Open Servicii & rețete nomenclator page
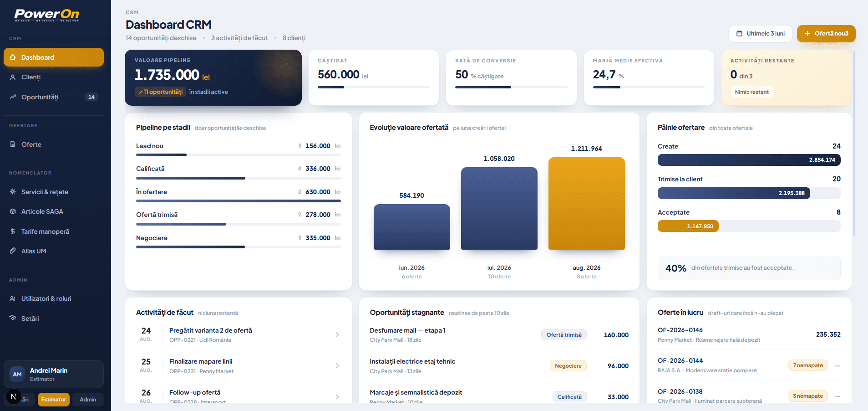868x411 pixels. coord(54,192)
